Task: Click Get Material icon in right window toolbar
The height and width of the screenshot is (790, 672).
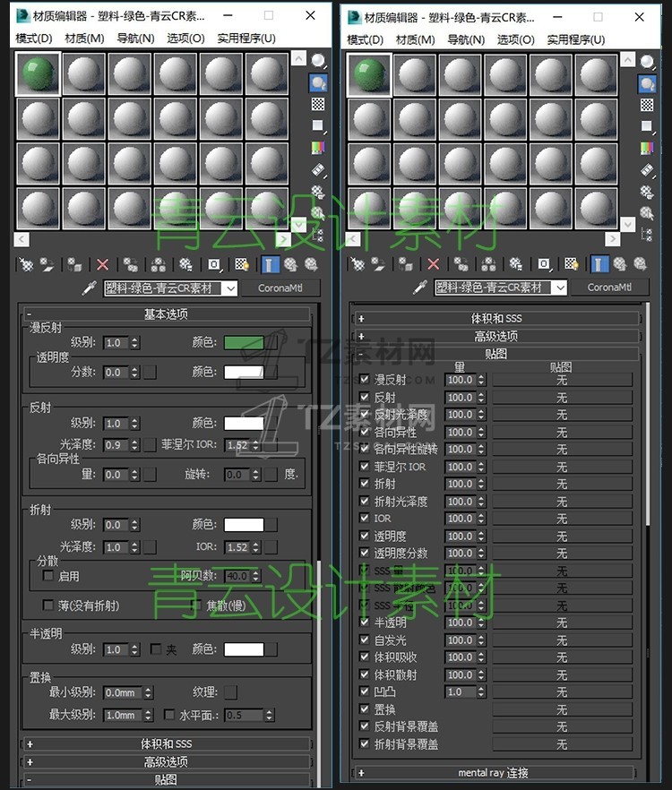Action: pyautogui.click(x=358, y=263)
